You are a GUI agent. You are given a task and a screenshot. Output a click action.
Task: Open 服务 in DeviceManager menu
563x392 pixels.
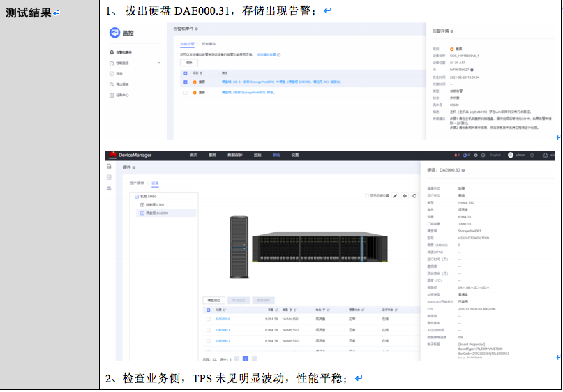tap(213, 155)
